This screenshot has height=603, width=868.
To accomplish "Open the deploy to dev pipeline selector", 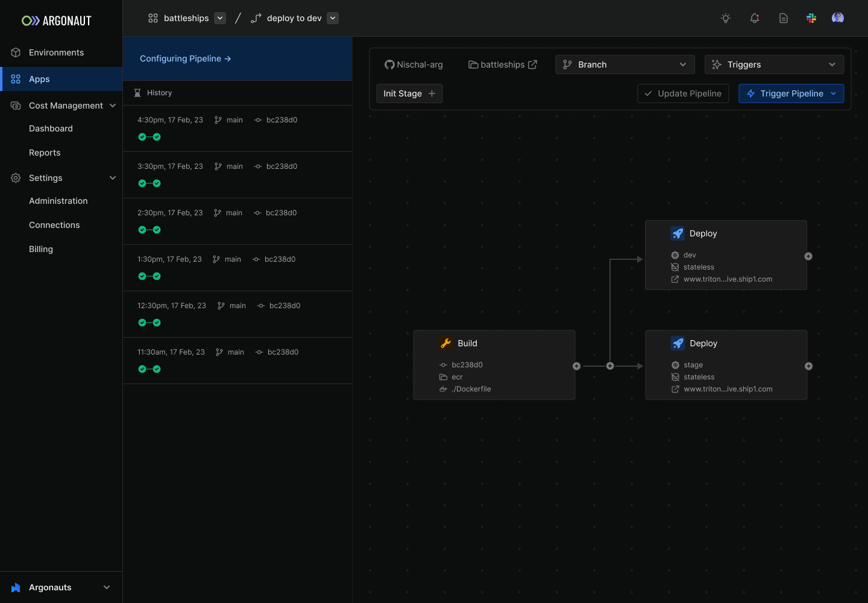I will (x=332, y=17).
